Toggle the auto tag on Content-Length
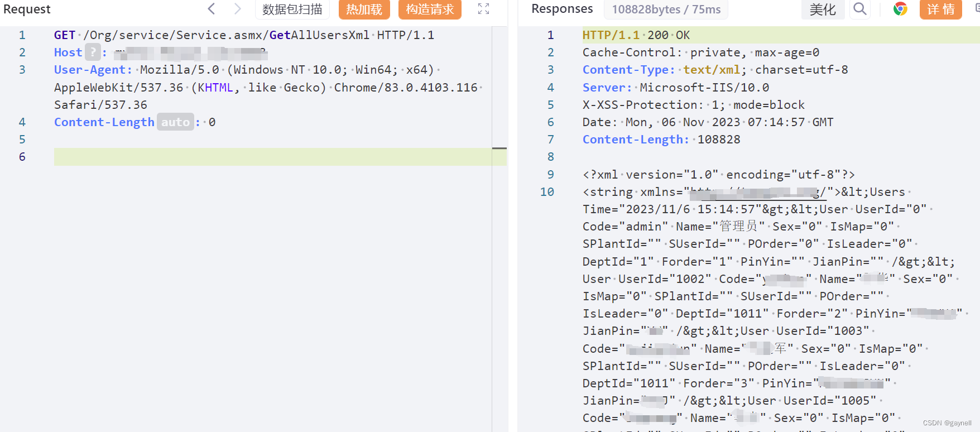The height and width of the screenshot is (432, 980). coord(175,122)
